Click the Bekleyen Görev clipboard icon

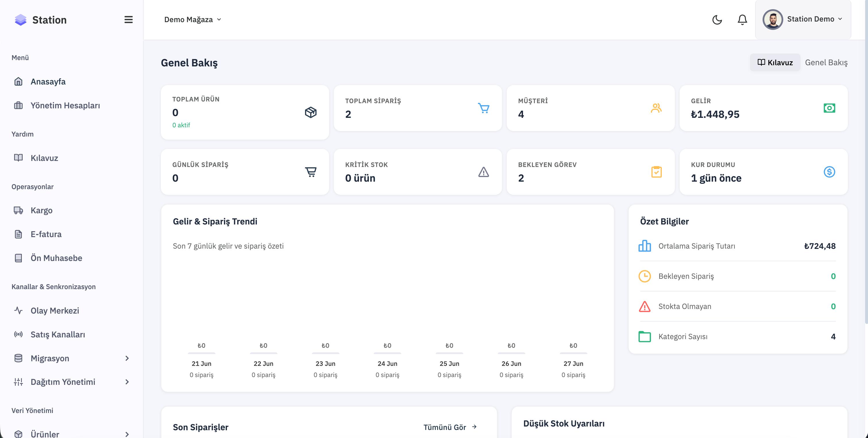click(x=656, y=172)
